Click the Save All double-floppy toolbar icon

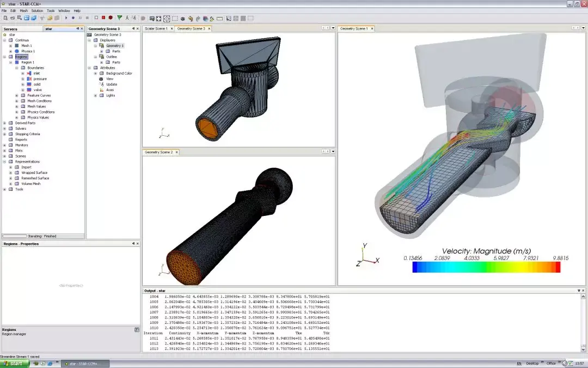[x=33, y=17]
